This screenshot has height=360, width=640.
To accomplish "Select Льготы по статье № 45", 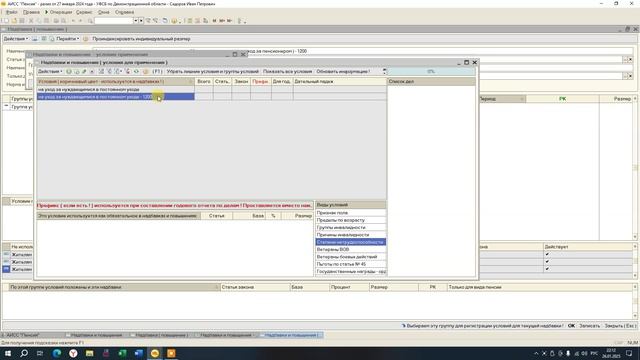I will coord(351,264).
